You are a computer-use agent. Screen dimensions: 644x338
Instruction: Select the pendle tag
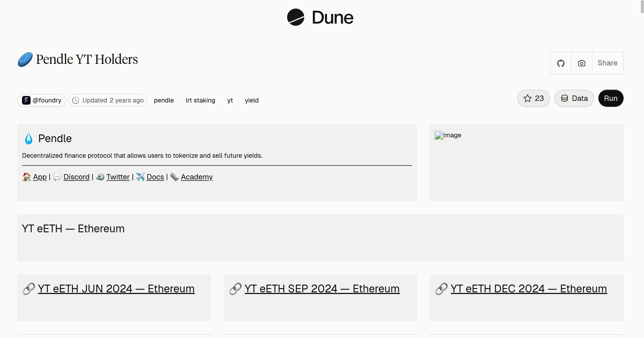click(x=164, y=100)
